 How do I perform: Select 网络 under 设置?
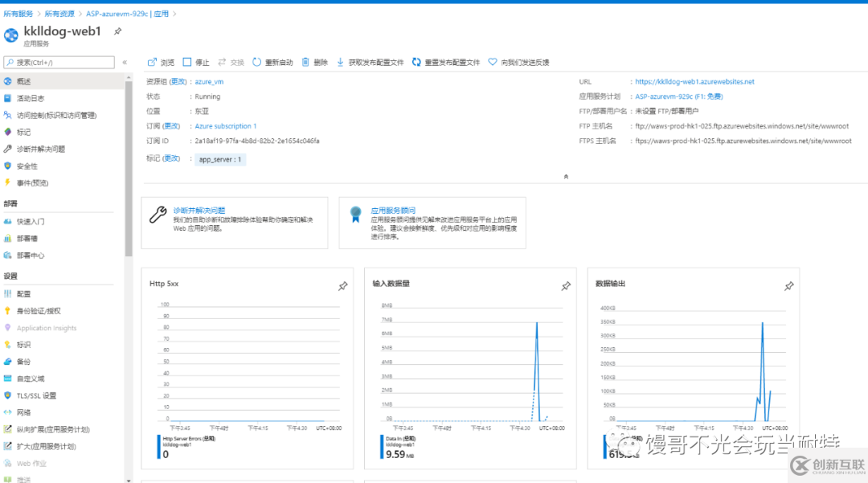coord(27,412)
